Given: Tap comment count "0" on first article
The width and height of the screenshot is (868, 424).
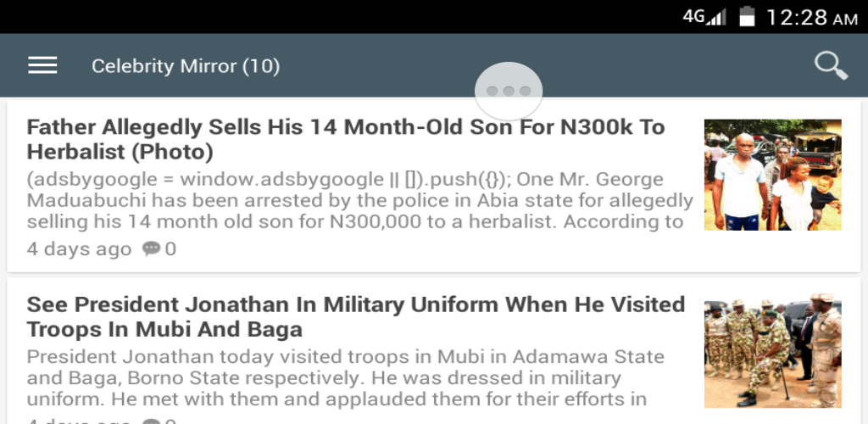Looking at the screenshot, I should pos(171,249).
